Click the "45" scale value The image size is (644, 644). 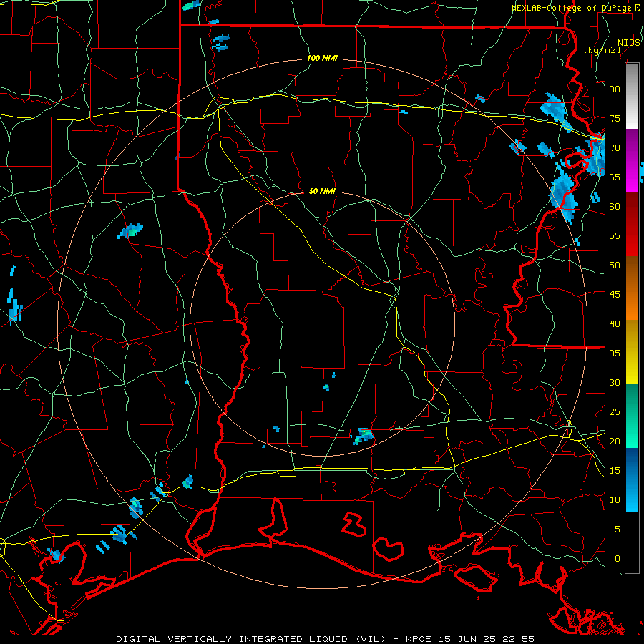615,295
